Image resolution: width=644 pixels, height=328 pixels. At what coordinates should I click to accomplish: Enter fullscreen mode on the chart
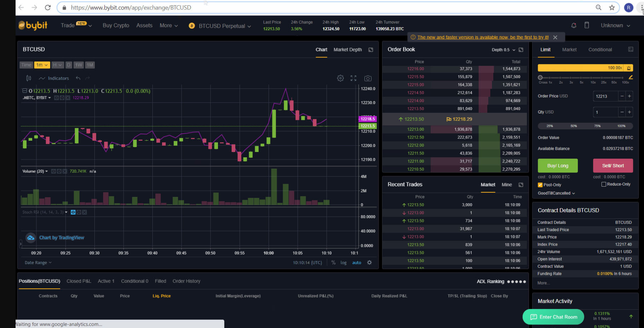tap(353, 78)
